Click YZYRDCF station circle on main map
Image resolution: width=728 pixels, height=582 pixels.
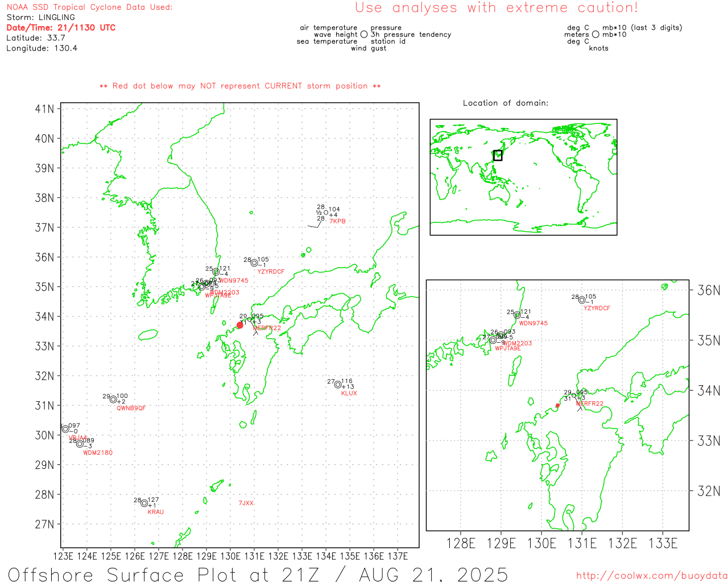point(254,263)
